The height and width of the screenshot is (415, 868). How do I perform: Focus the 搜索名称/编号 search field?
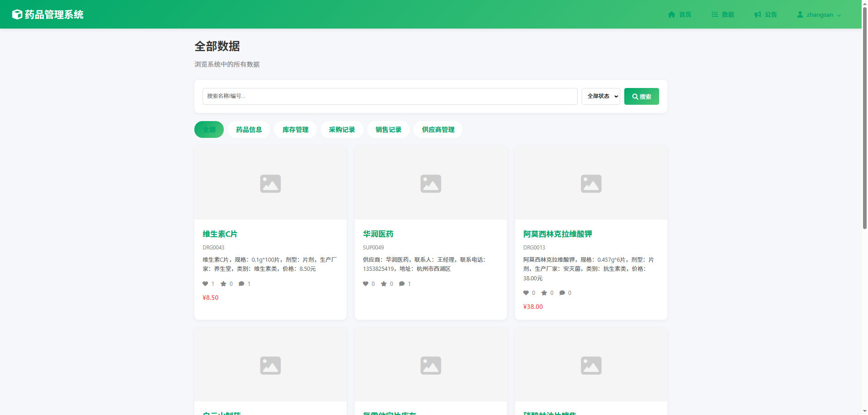coord(390,96)
